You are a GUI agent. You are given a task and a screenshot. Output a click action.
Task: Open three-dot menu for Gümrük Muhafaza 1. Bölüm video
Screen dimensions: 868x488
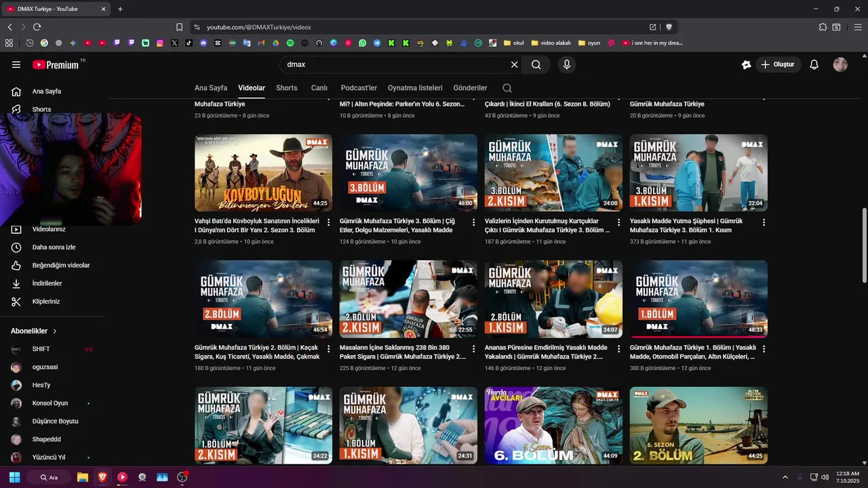click(764, 349)
